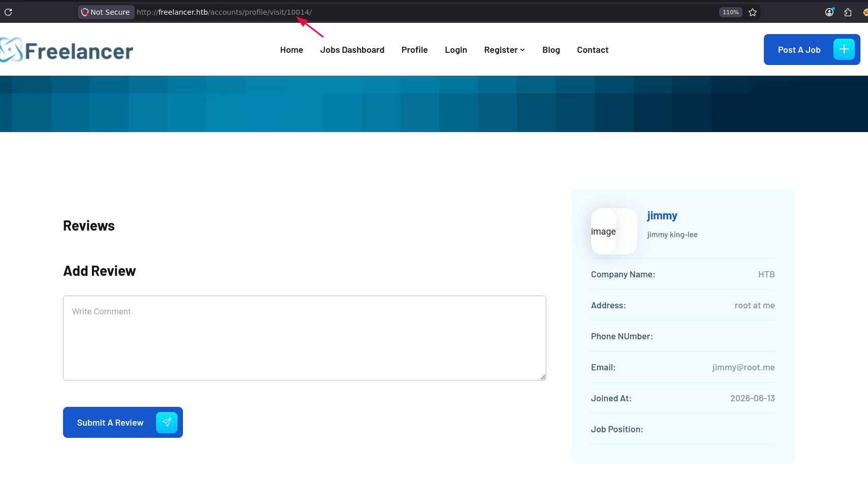Select the 'HTB' company name value
This screenshot has width=868, height=481.
766,274
